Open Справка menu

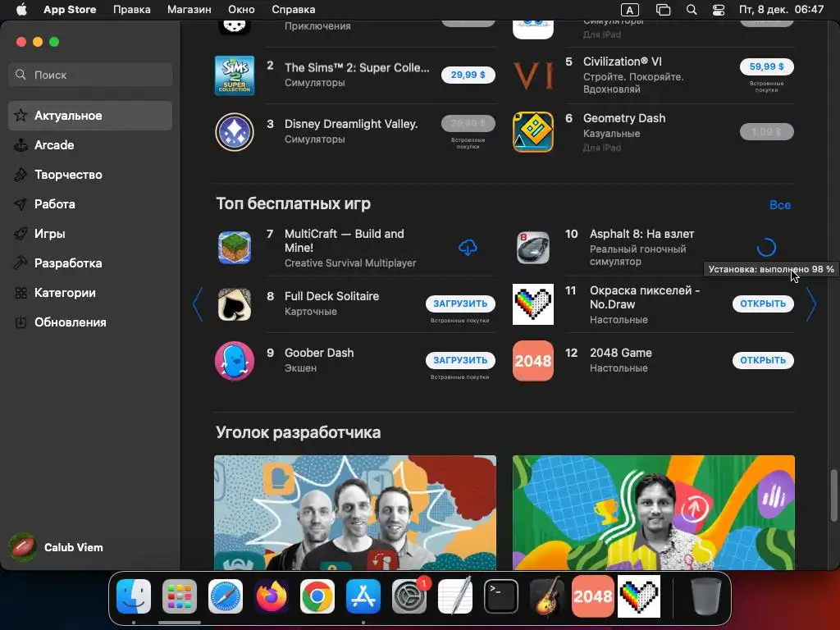click(x=293, y=10)
